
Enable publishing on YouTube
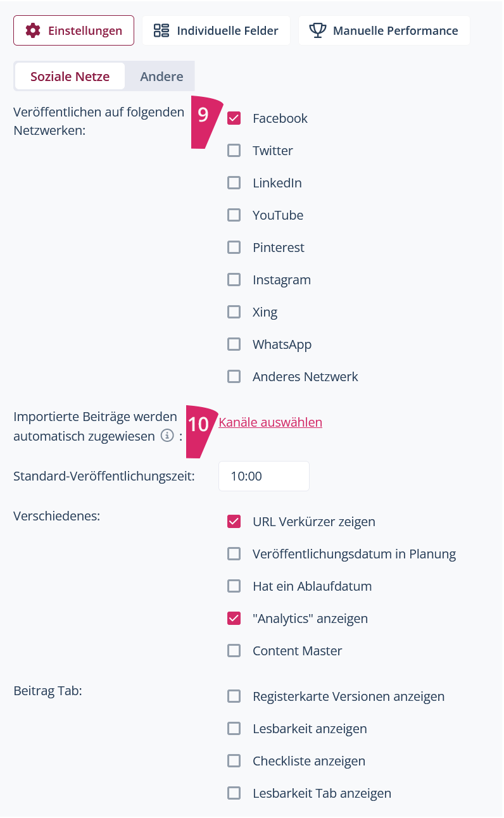[x=234, y=215]
